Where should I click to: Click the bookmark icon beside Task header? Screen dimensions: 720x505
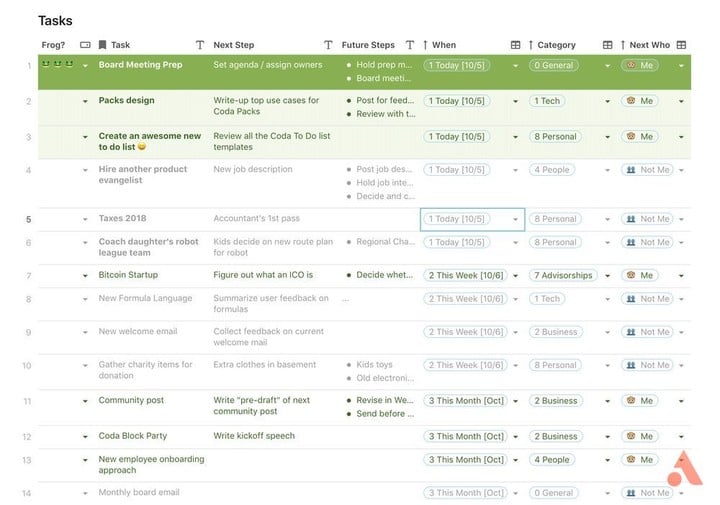click(102, 45)
